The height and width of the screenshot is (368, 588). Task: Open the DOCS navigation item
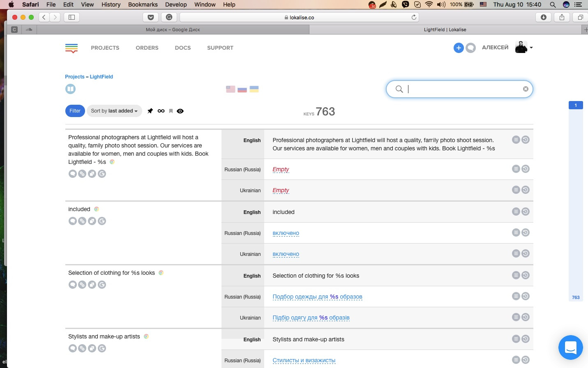click(183, 48)
